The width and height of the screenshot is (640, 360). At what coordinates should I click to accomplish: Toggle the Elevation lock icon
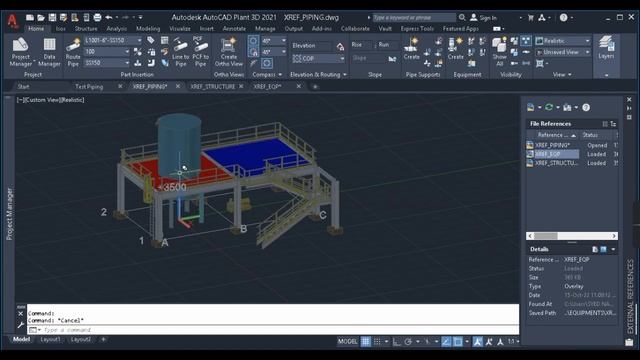pos(340,46)
